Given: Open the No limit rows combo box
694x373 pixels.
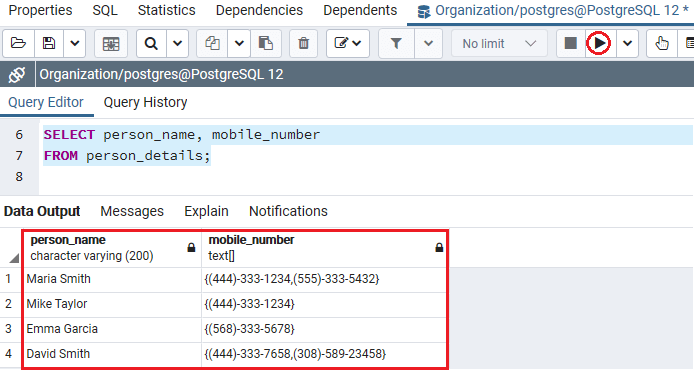Looking at the screenshot, I should click(499, 43).
